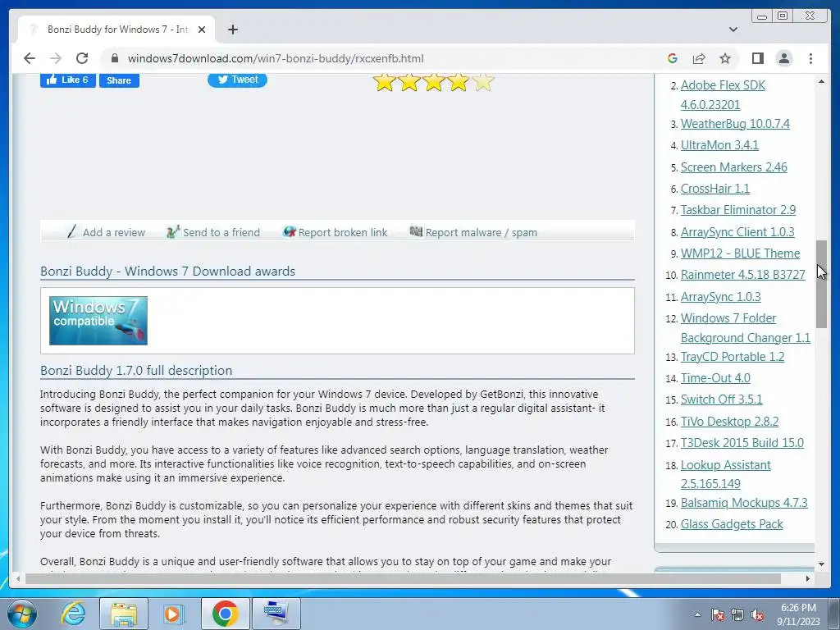Open Screen Markers 2.46 link
This screenshot has height=630, width=840.
pos(734,167)
